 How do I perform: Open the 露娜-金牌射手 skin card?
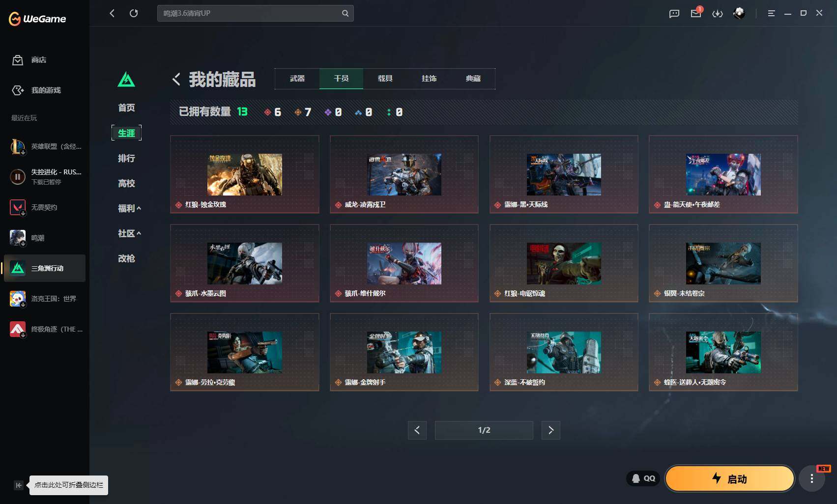point(404,352)
